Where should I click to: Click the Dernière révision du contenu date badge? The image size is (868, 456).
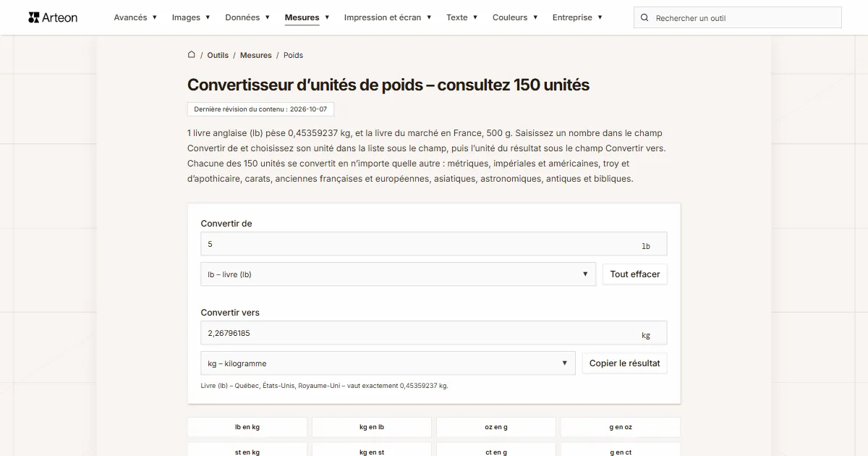260,109
